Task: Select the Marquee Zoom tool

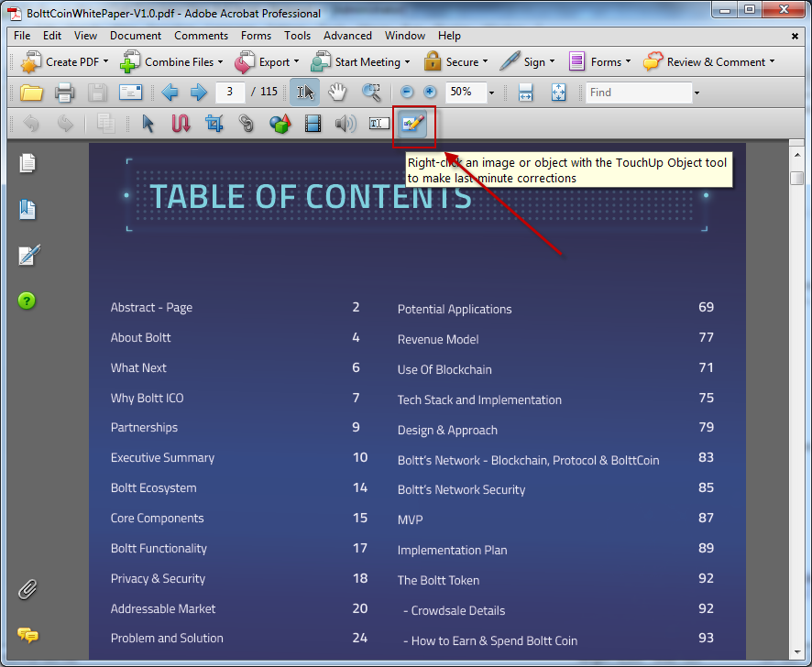Action: 371,93
